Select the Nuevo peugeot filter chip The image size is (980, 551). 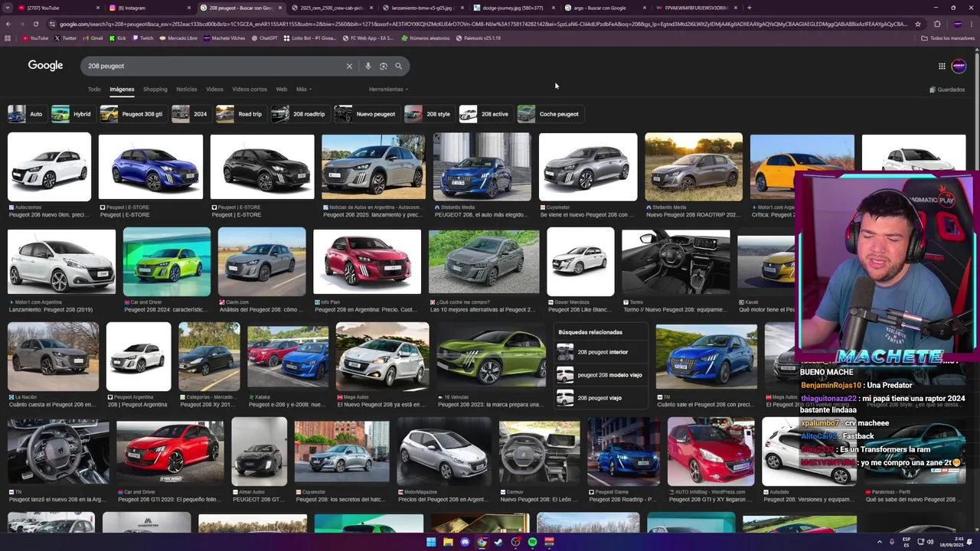(x=367, y=114)
